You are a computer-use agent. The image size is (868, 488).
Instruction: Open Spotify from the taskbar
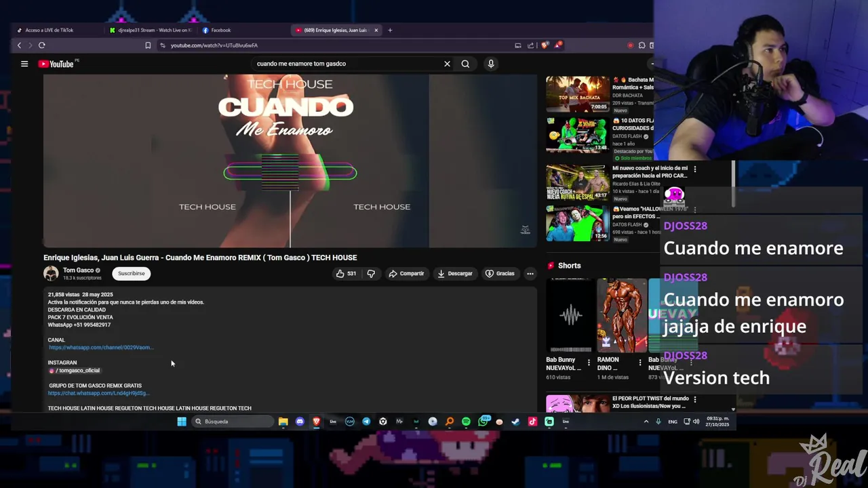tap(466, 422)
